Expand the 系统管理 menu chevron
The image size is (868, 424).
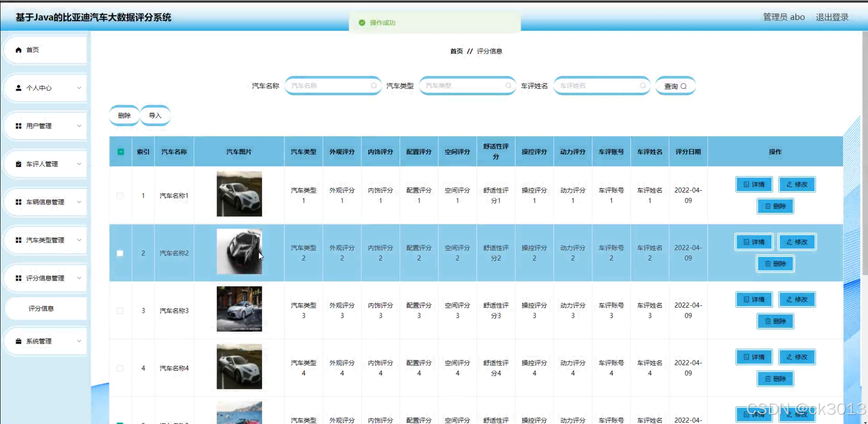(79, 341)
